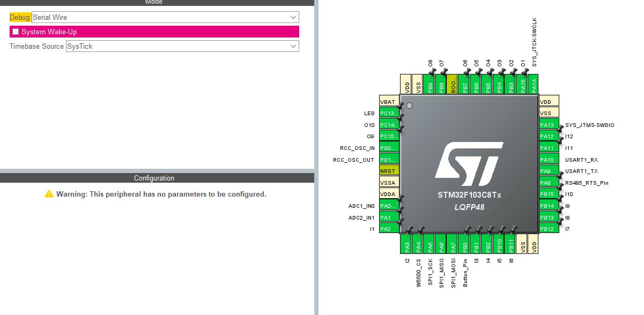644x315 pixels.
Task: Select pin PB2 labeled I4
Action: point(487,244)
